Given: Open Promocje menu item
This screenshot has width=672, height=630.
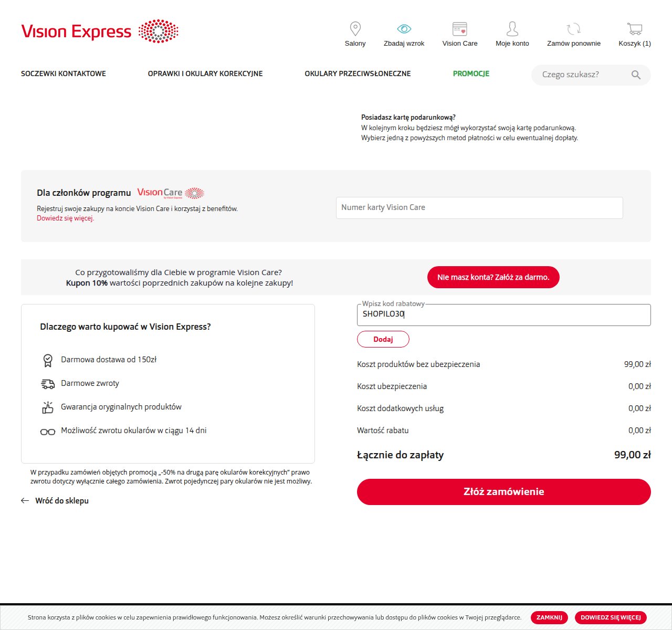Looking at the screenshot, I should 471,73.
